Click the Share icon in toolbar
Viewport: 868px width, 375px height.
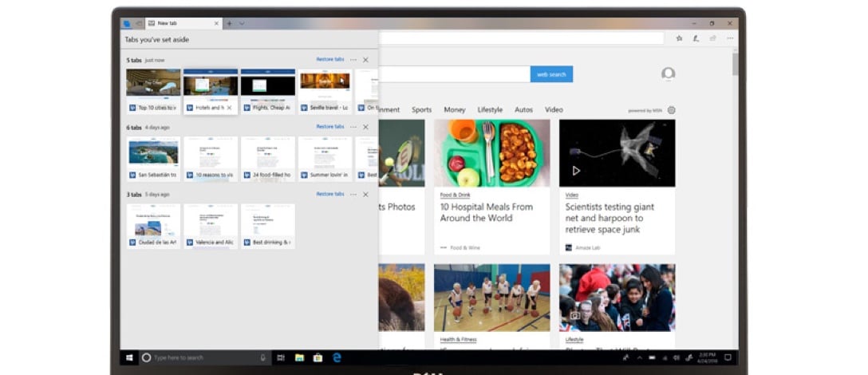click(x=713, y=38)
